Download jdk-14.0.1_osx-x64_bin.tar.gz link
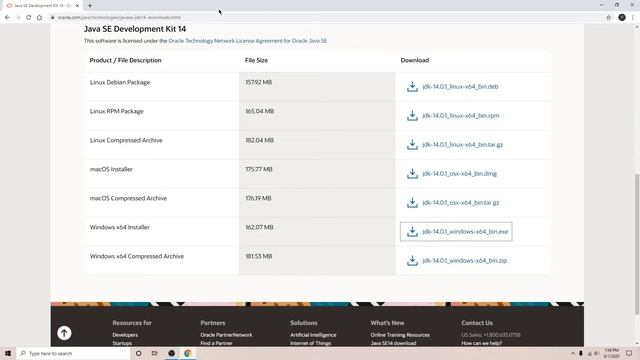 tap(460, 202)
